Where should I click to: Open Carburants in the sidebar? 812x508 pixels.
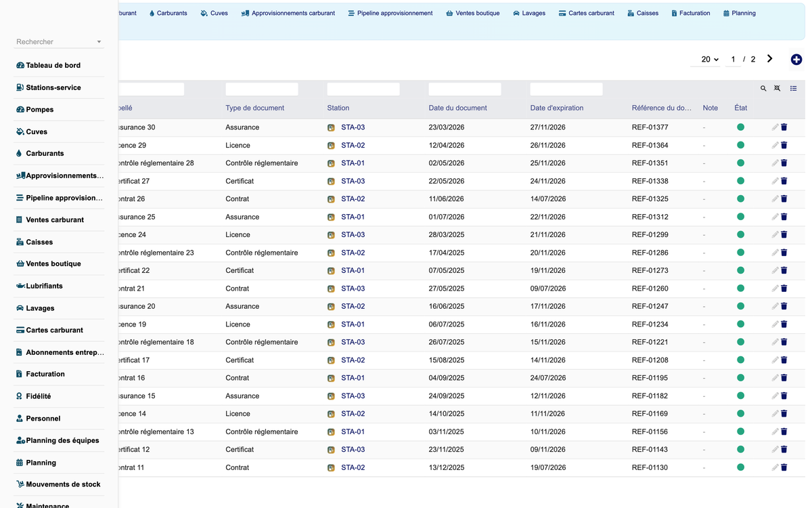click(45, 154)
